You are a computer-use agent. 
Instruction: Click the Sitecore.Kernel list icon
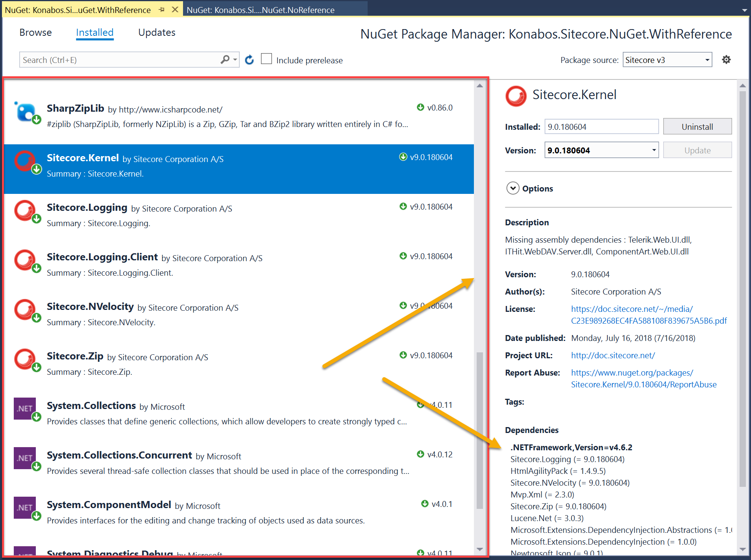27,162
